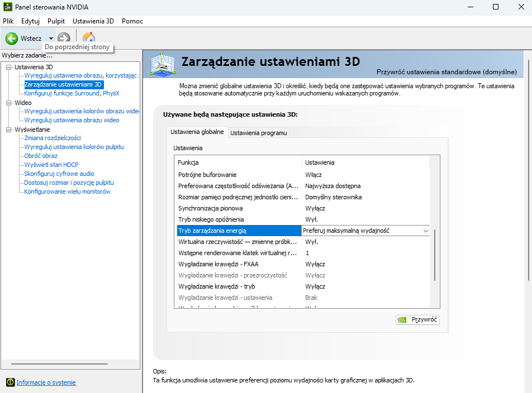This screenshot has width=532, height=393.
Task: Minimize the NVIDIA control panel window
Action: (471, 7)
